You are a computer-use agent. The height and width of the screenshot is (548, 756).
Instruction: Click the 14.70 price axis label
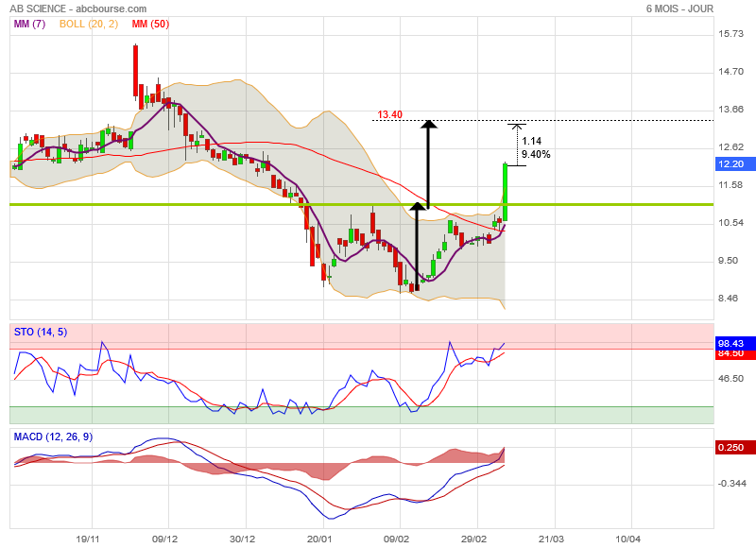[730, 71]
